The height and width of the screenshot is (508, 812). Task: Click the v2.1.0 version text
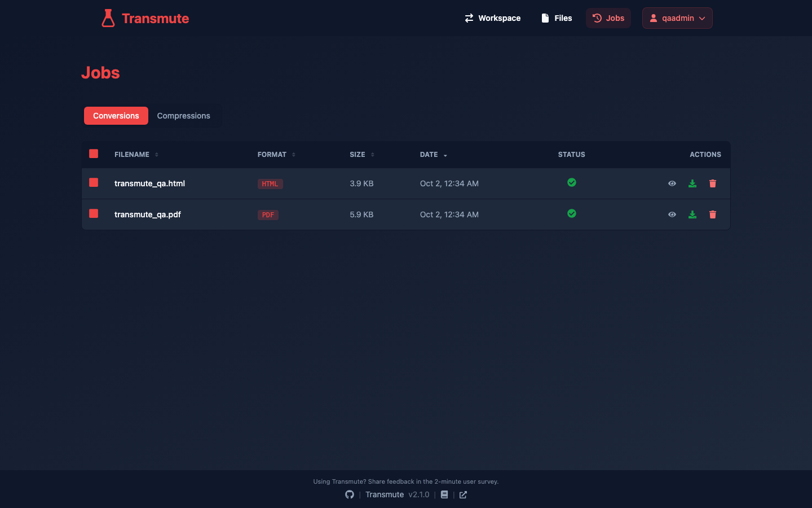point(419,494)
